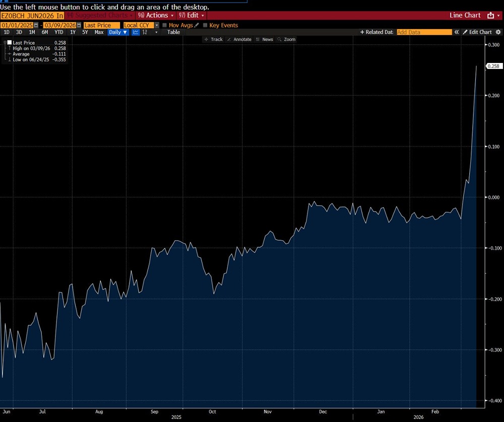Screen dimensions: 504x422
Task: Click the Mov Avgs pencil edit icon
Action: pos(197,25)
